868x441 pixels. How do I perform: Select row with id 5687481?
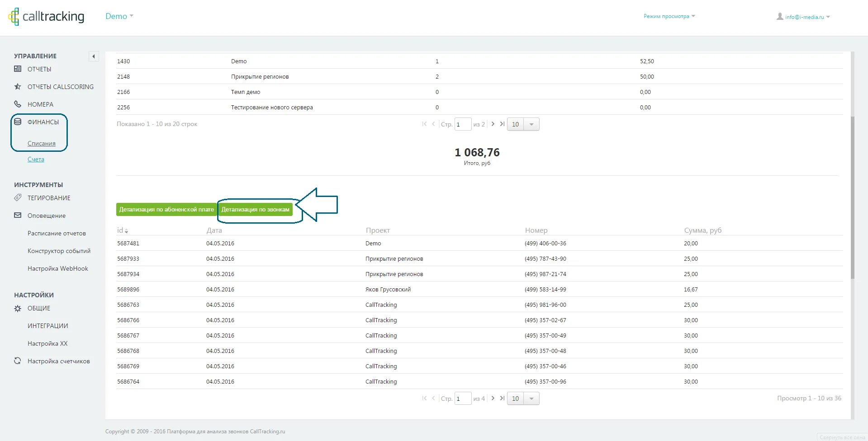[479, 243]
